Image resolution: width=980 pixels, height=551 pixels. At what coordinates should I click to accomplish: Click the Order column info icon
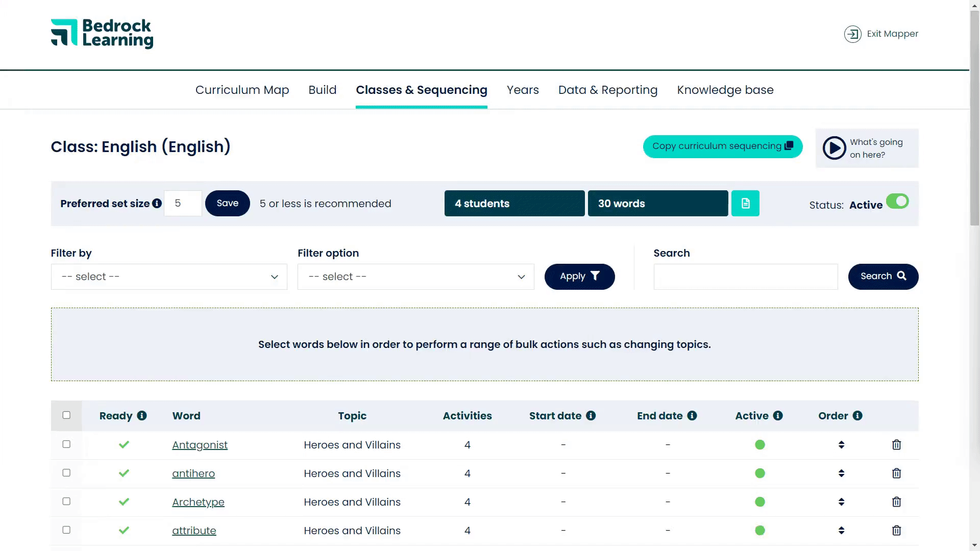tap(857, 416)
